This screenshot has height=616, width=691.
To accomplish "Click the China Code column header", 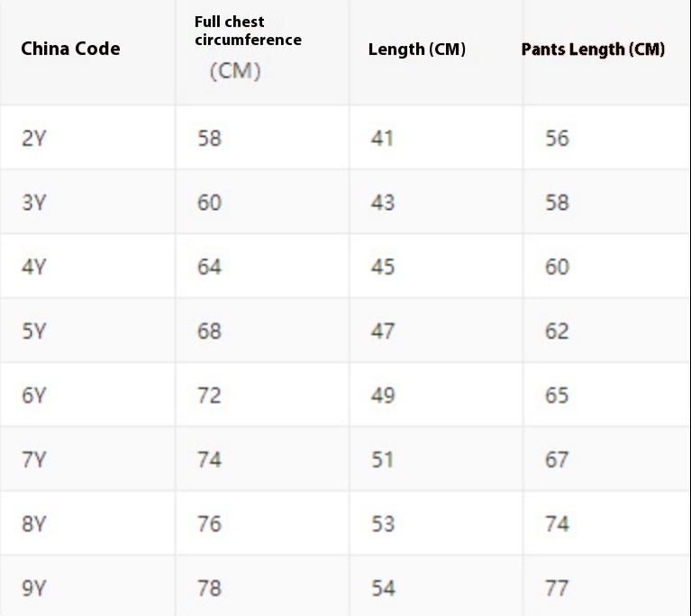I will coord(70,49).
